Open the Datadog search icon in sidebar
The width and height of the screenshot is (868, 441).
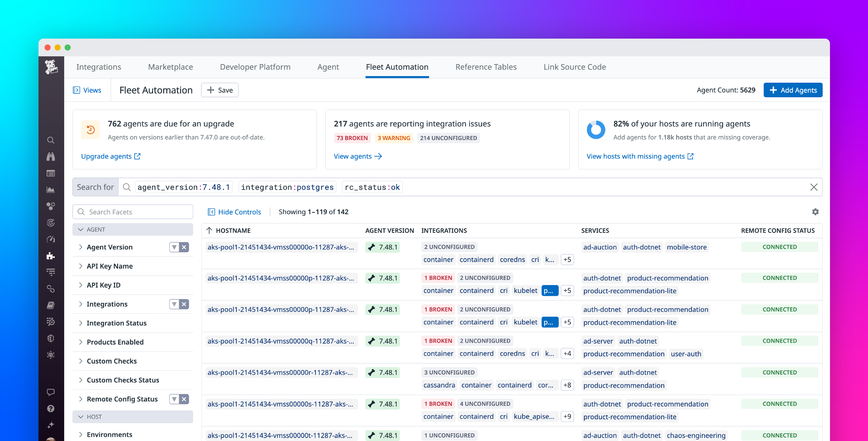(x=51, y=140)
